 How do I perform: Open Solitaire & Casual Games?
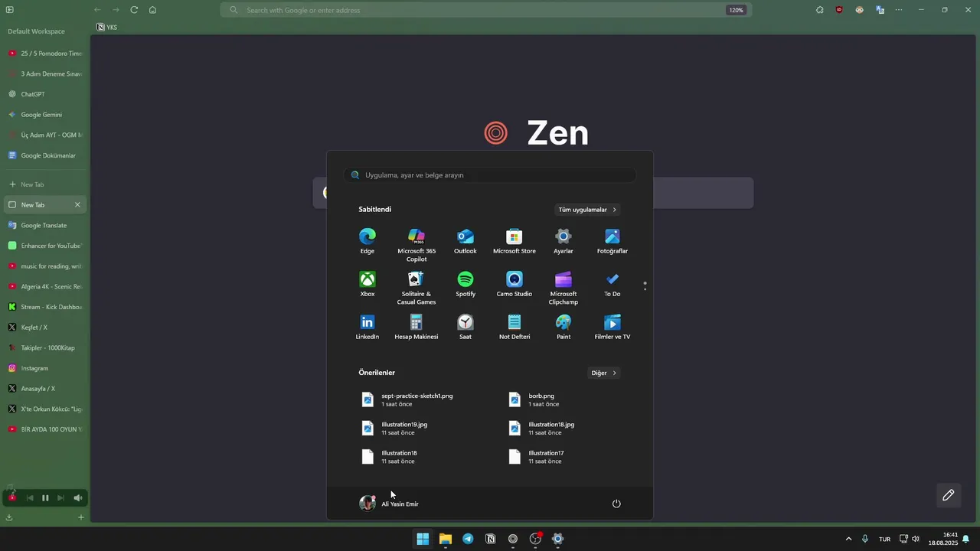point(416,288)
